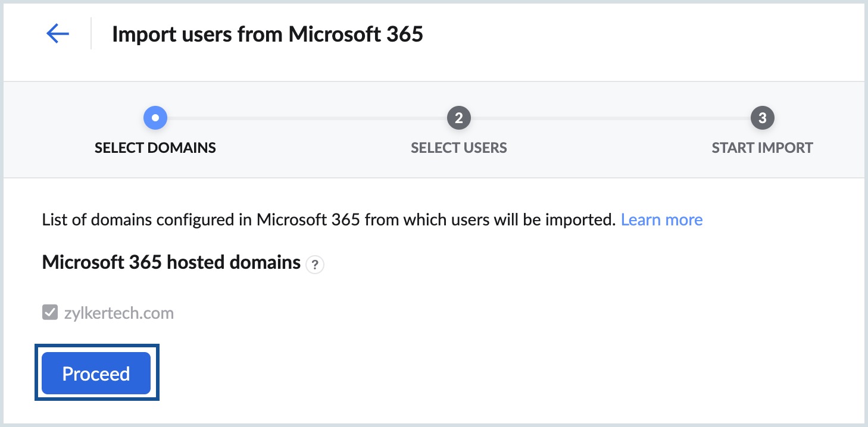Viewport: 868px width, 427px height.
Task: Click the START IMPORT step label
Action: point(763,148)
